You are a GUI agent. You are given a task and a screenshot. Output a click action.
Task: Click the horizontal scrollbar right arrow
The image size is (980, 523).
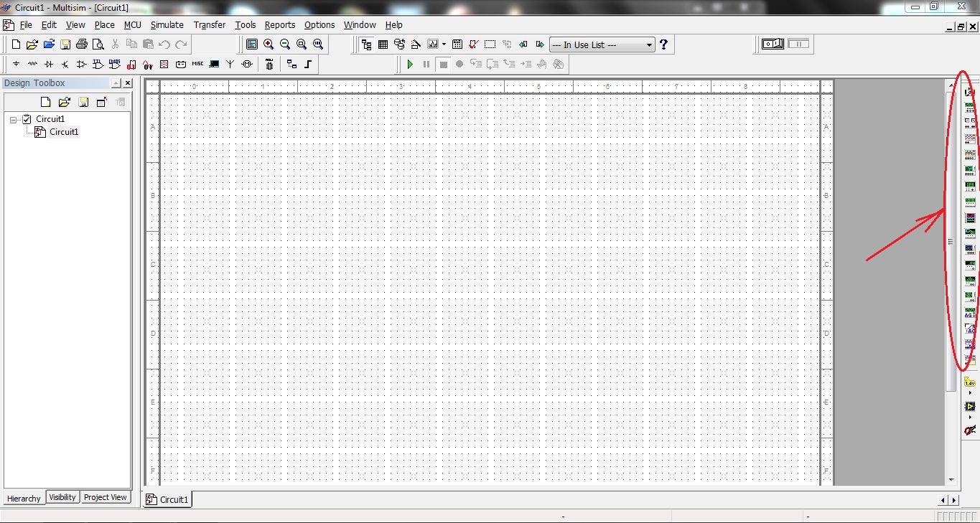click(954, 499)
